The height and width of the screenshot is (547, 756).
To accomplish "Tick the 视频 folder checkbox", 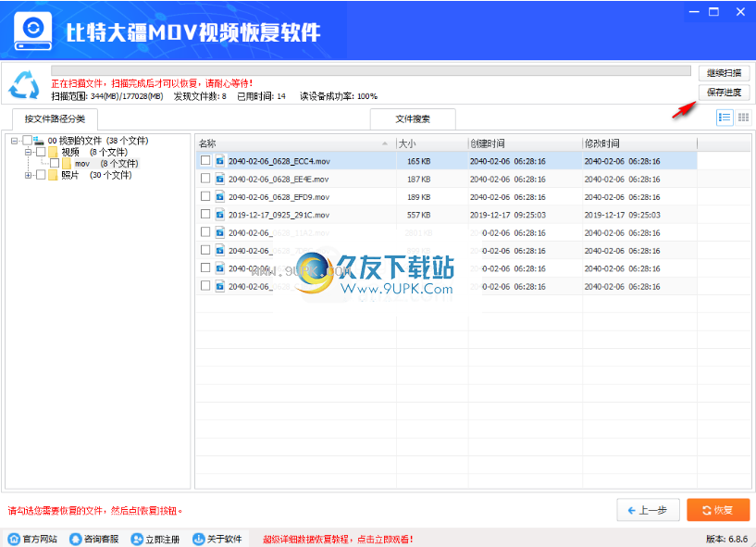I will [x=41, y=152].
